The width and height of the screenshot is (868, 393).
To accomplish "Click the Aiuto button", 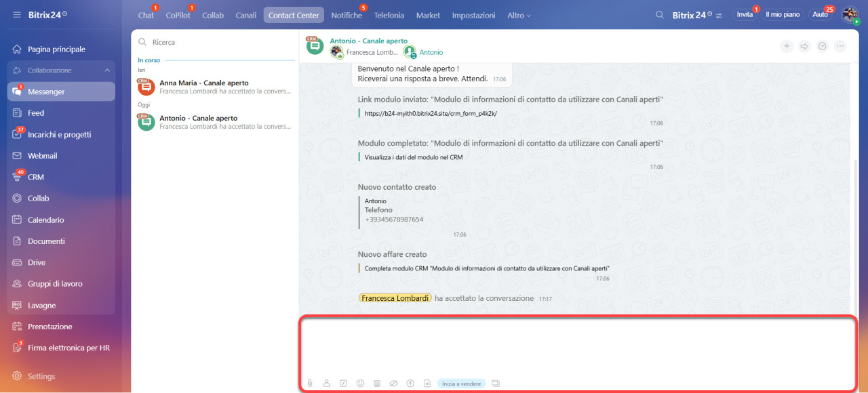I will (821, 14).
